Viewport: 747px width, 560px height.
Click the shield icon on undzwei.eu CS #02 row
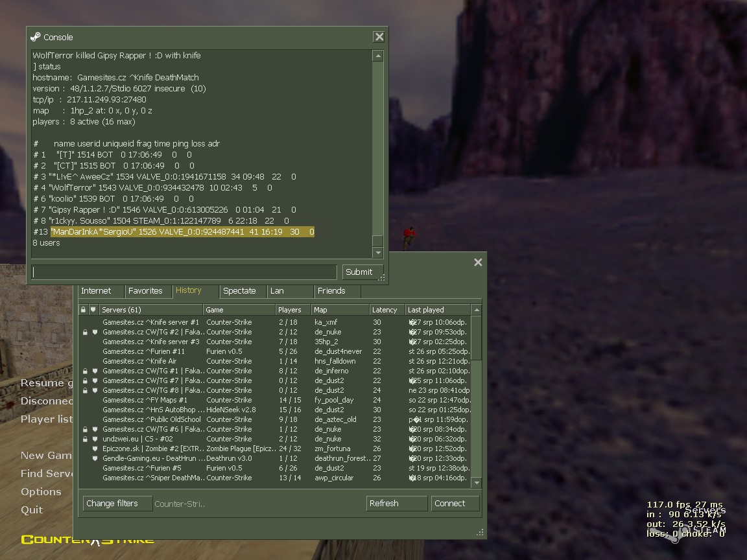(x=95, y=439)
